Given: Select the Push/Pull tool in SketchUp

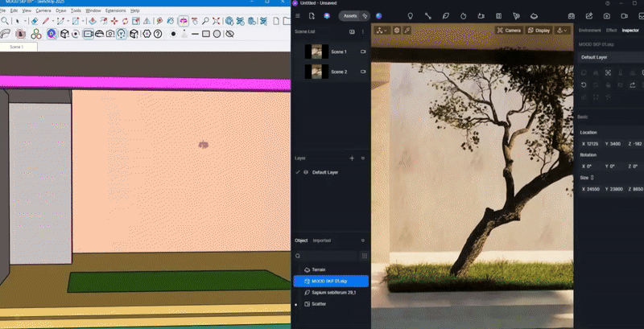Looking at the screenshot, I should (x=93, y=21).
